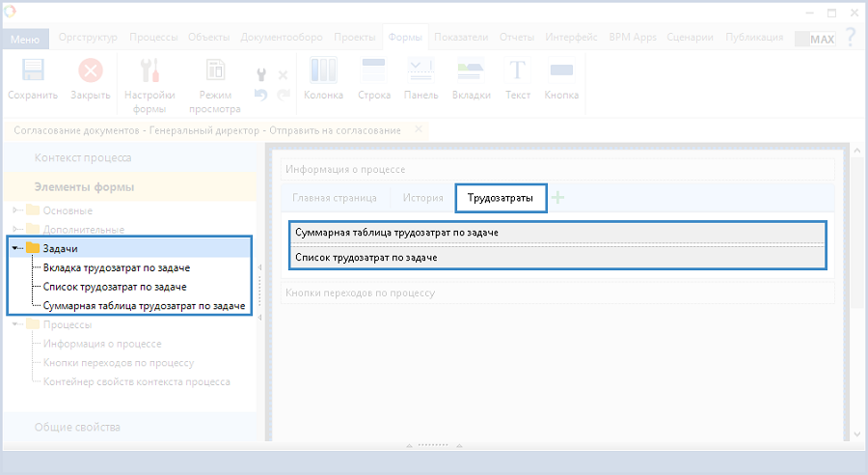Click the red Закрыть (Close) icon
Viewport: 868px width, 475px height.
point(91,71)
